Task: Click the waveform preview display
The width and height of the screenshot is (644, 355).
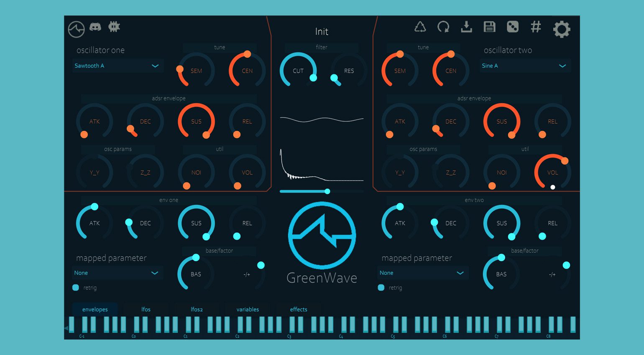Action: (x=322, y=120)
